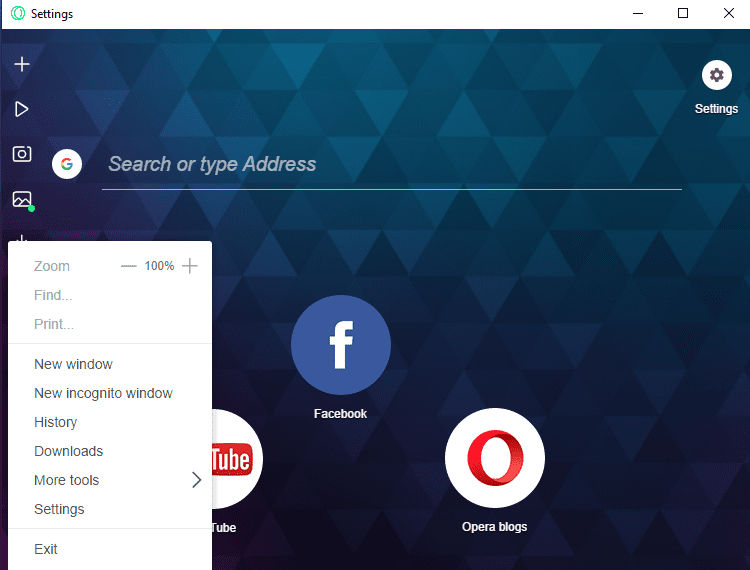Screen dimensions: 750x570
Task: Take a snapshot with the camera sidebar icon
Action: pyautogui.click(x=22, y=154)
